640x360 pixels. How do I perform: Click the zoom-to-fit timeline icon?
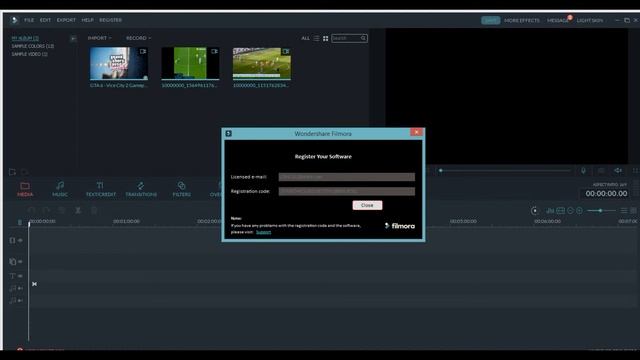pos(561,211)
